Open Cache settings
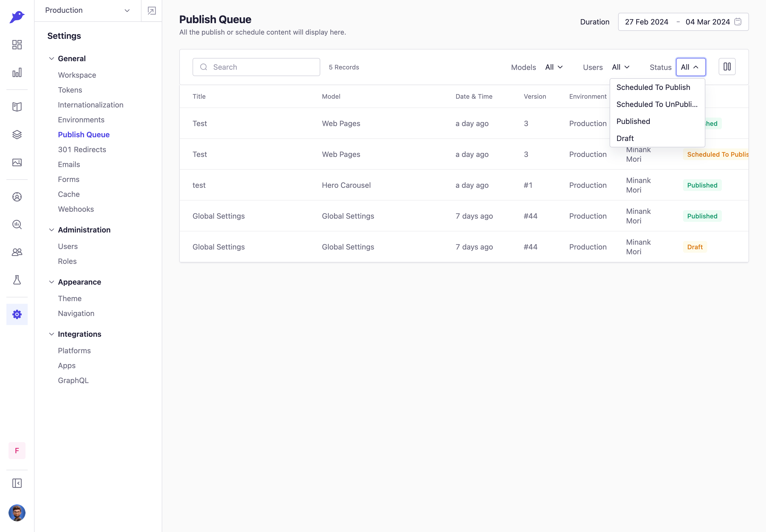This screenshot has width=766, height=532. (69, 194)
